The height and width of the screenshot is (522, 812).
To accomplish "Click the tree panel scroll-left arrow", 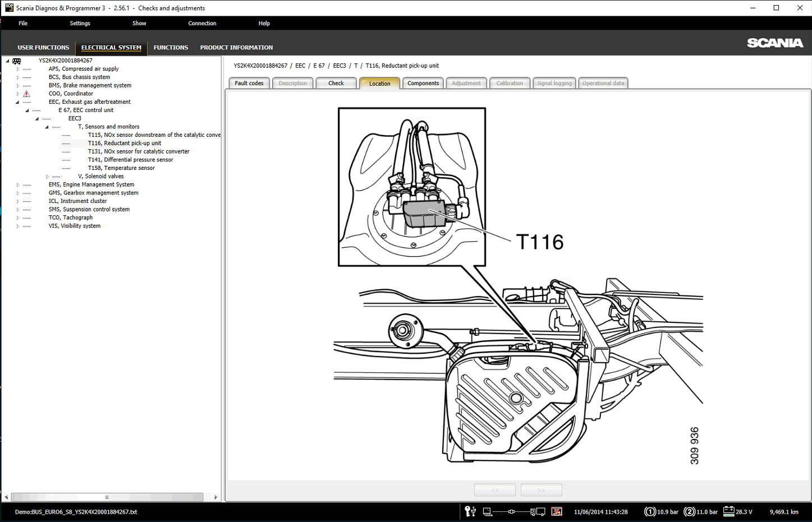I will pyautogui.click(x=6, y=497).
